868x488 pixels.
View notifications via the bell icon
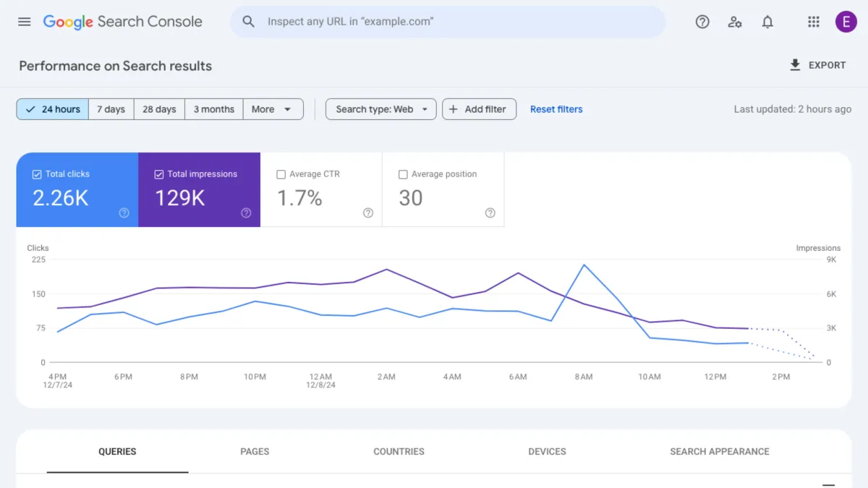767,22
